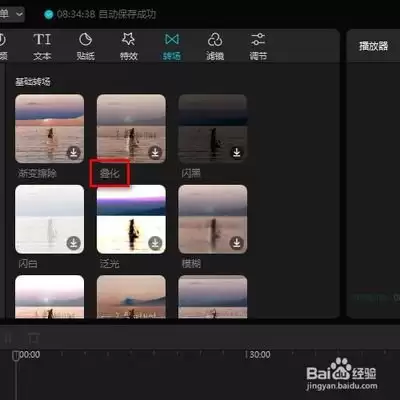Select the 闪白 transition thumbnail
400x400 pixels.
point(50,219)
